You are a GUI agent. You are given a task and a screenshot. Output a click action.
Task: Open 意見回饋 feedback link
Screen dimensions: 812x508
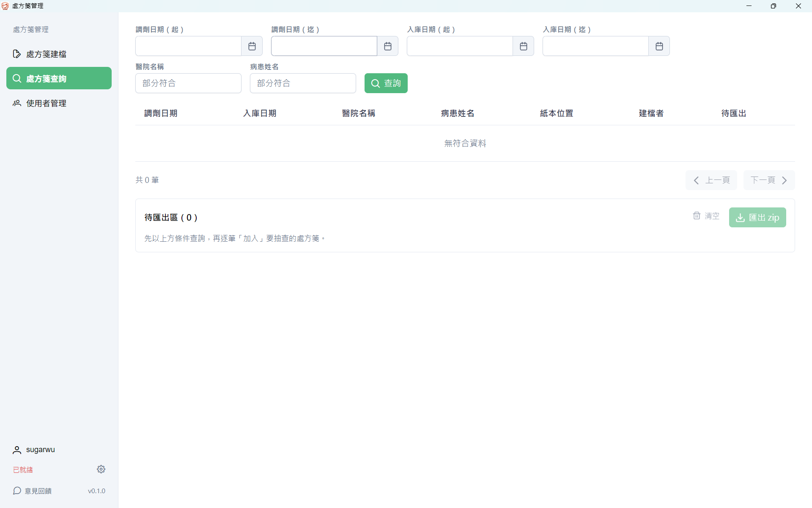coord(32,491)
